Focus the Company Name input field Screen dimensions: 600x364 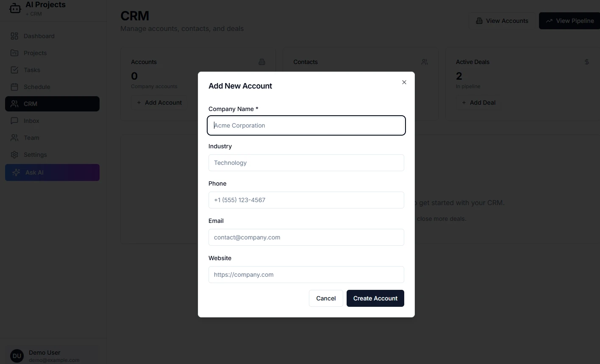[306, 125]
